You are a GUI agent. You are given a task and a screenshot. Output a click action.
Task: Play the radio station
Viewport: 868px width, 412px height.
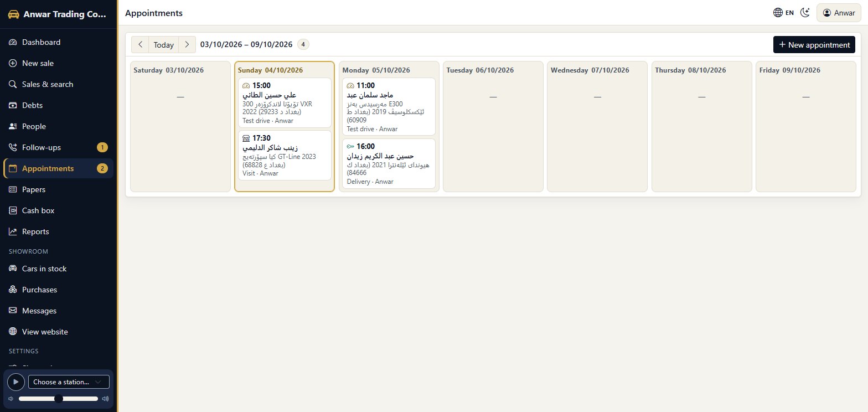(x=16, y=382)
